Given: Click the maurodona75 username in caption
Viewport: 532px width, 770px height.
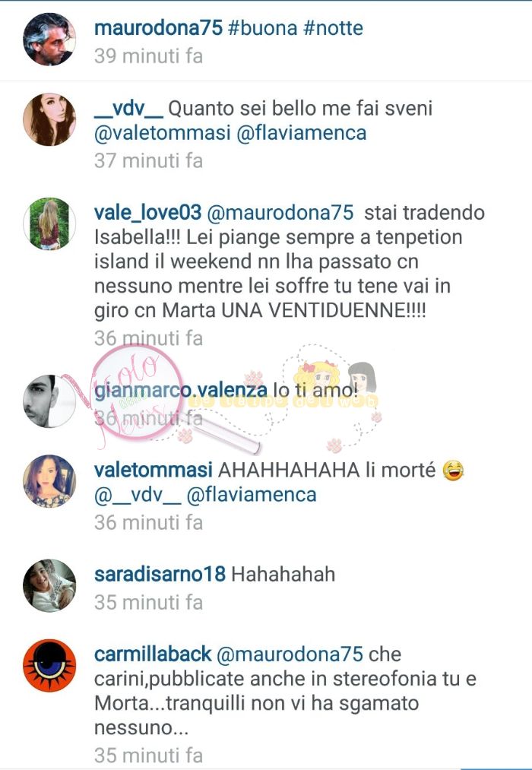Looking at the screenshot, I should coord(159,28).
